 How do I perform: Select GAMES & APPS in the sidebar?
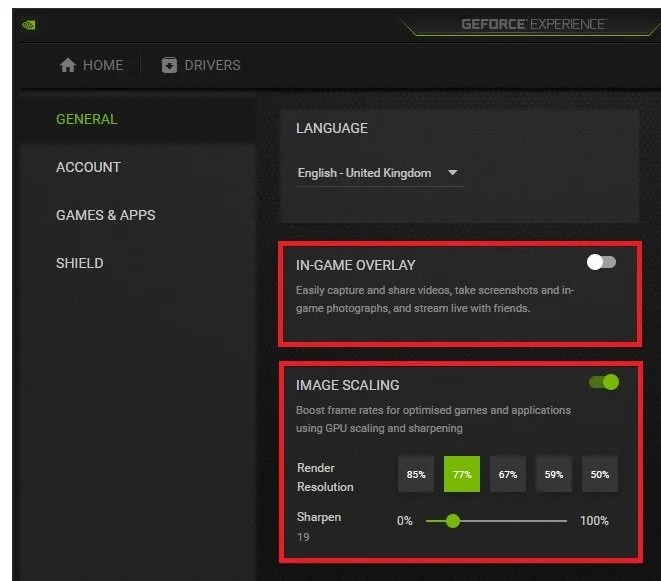106,215
